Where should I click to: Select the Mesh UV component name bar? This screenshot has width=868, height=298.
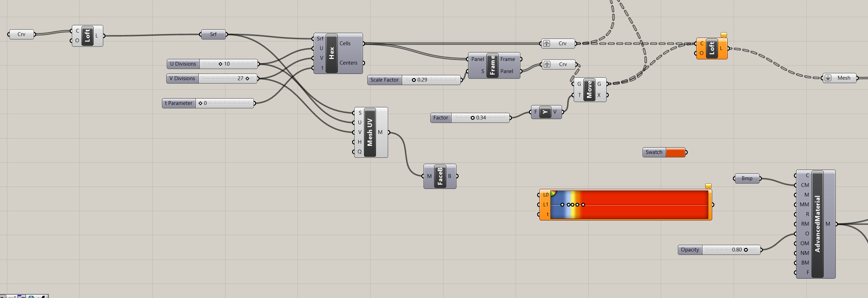pyautogui.click(x=370, y=132)
